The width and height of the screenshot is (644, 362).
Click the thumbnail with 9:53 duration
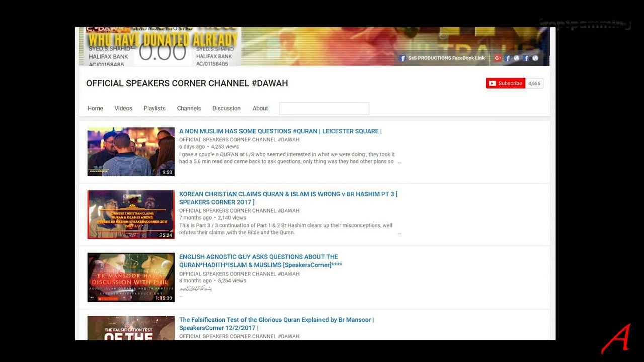click(131, 152)
